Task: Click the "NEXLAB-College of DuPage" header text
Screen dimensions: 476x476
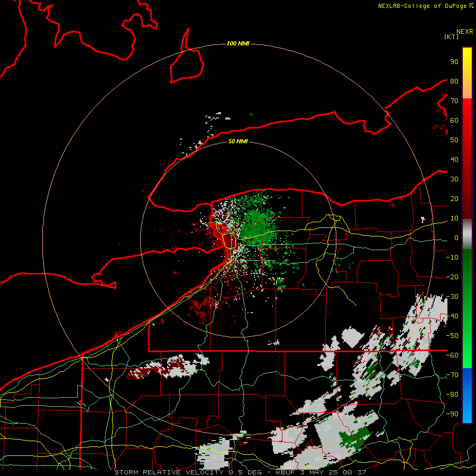Action: [422, 6]
